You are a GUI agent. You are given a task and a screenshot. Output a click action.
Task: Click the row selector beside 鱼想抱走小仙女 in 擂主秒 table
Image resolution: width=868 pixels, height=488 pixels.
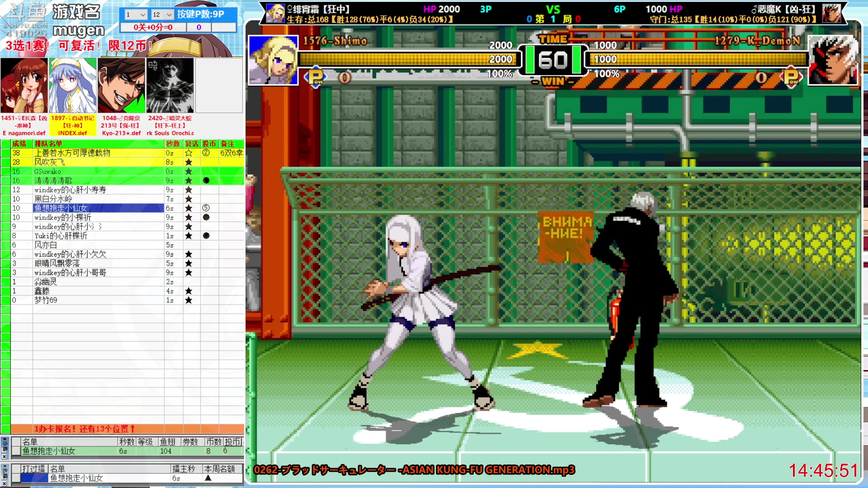coord(16,478)
